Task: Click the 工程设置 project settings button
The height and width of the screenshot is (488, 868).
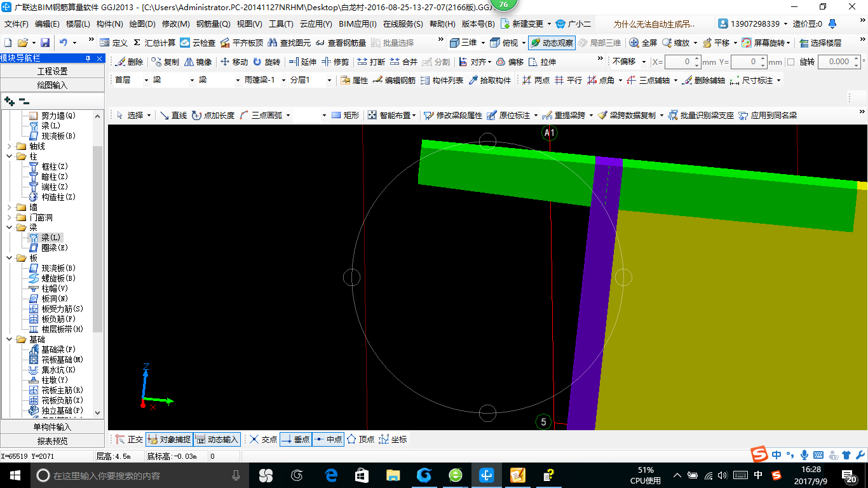Action: pos(52,71)
